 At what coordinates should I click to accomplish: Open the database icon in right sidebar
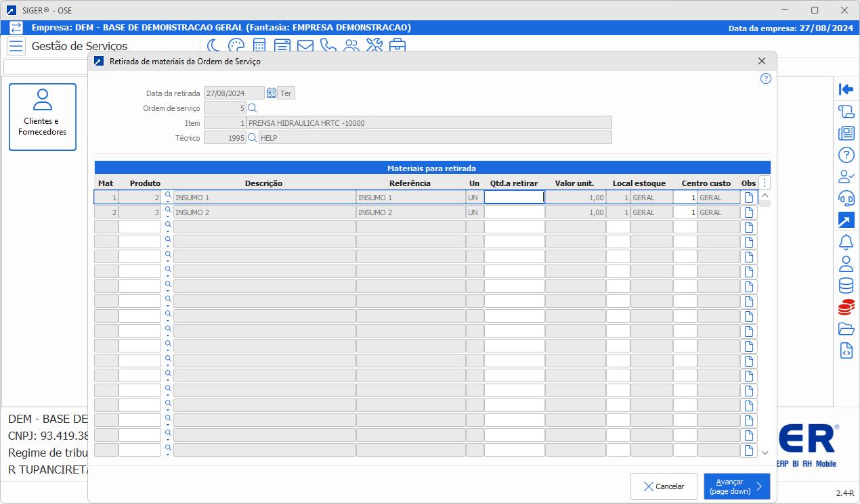click(x=846, y=285)
